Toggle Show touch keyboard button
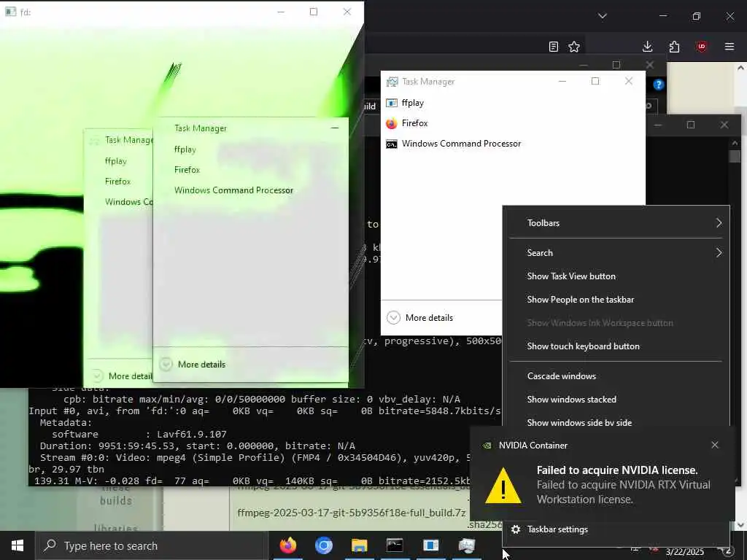Screen dimensions: 747x560 [616, 346]
